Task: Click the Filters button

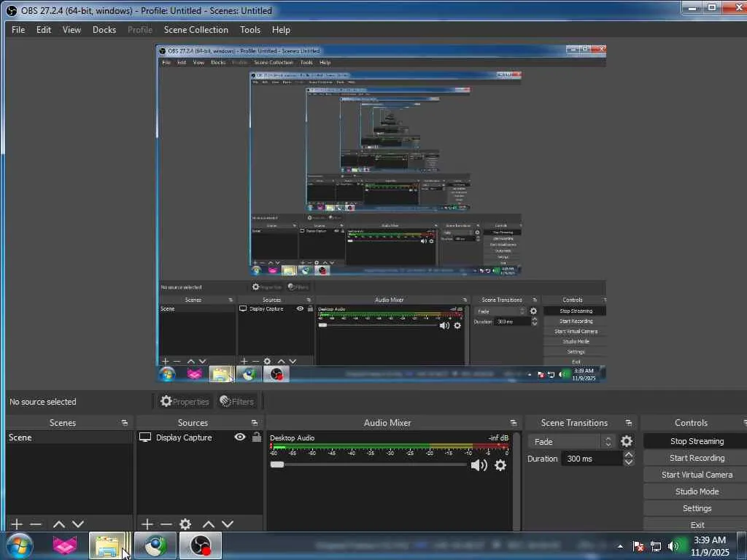Action: coord(237,402)
